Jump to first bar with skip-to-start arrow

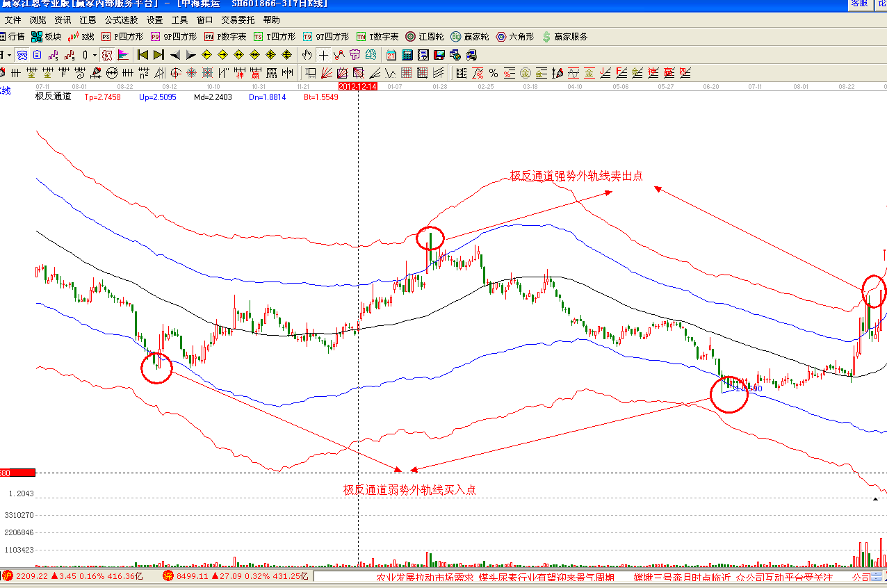pyautogui.click(x=143, y=55)
